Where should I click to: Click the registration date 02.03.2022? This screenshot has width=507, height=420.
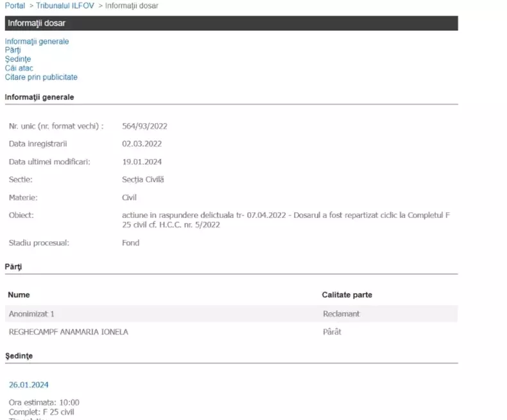pyautogui.click(x=142, y=144)
